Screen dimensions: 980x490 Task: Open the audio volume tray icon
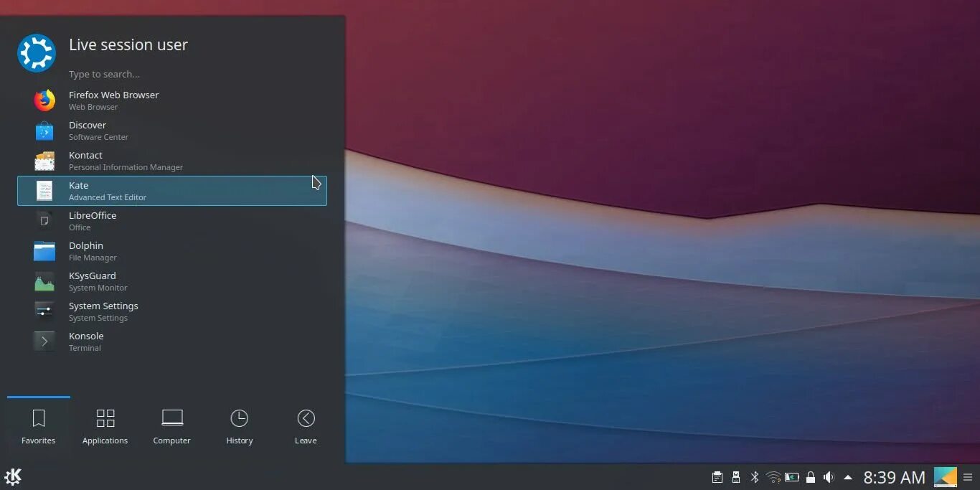pyautogui.click(x=829, y=477)
